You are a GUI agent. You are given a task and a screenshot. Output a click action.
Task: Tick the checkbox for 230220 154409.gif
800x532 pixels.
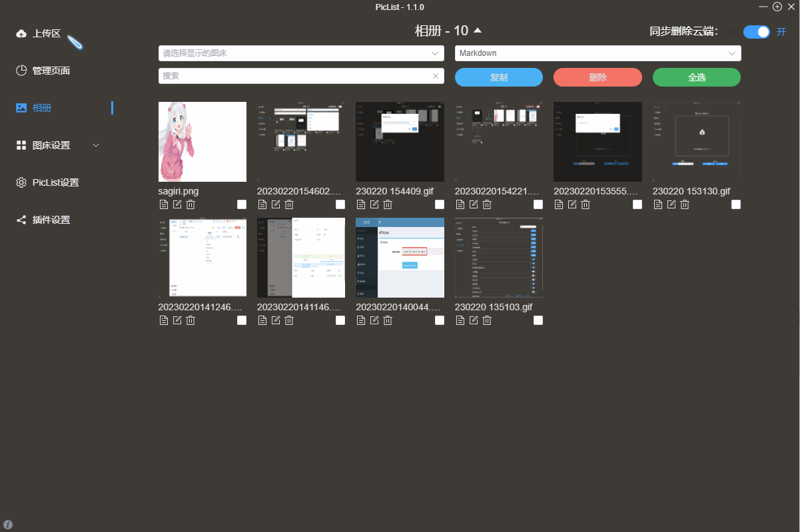pyautogui.click(x=440, y=204)
